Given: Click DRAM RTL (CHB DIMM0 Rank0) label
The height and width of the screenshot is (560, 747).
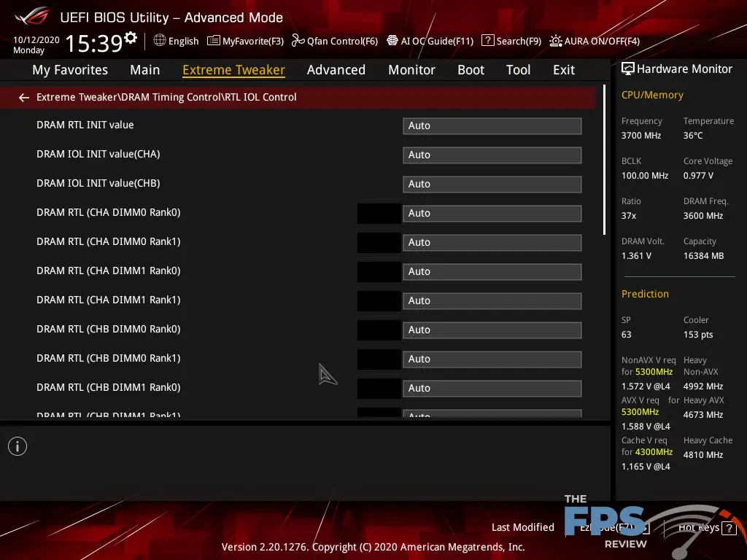Looking at the screenshot, I should [x=108, y=329].
